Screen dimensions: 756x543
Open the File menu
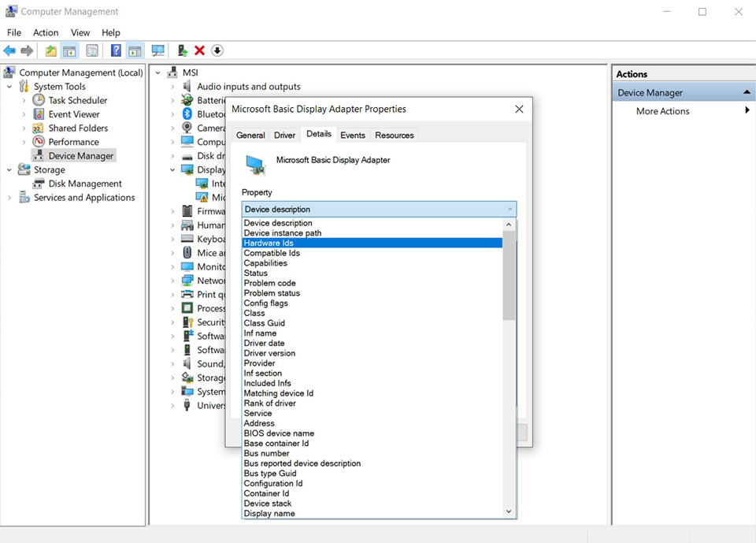(x=14, y=32)
